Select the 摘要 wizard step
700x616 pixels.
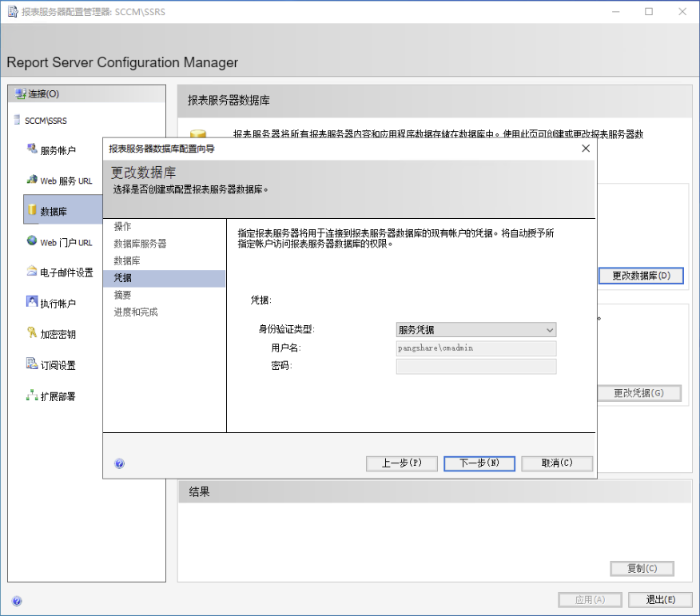122,295
